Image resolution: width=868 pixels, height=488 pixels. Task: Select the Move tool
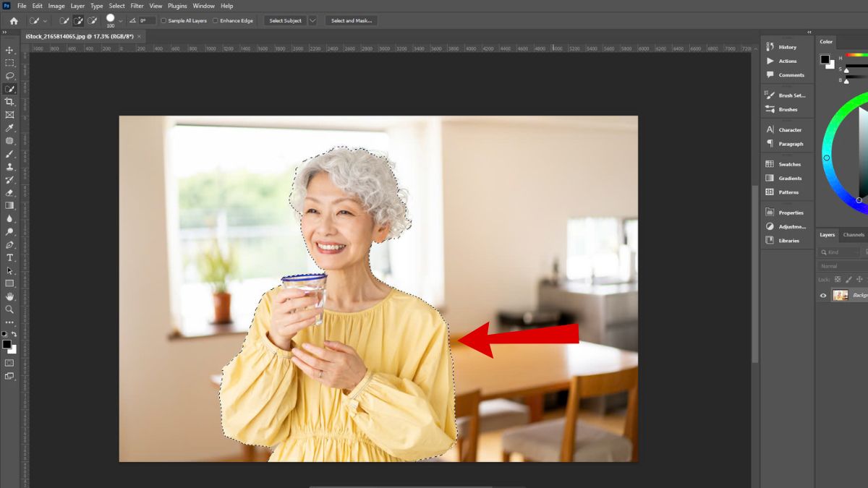pos(9,50)
